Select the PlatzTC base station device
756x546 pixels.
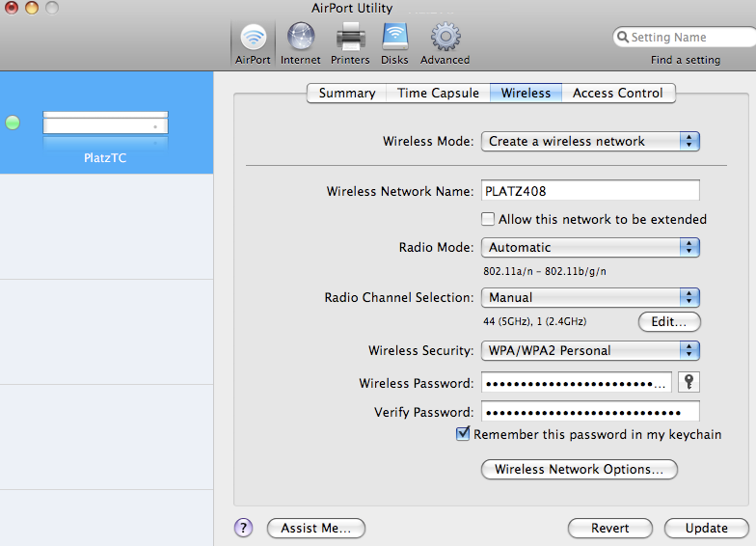[106, 123]
